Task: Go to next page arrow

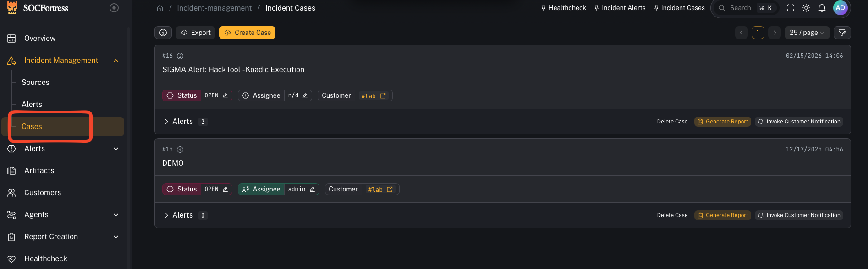Action: click(775, 33)
